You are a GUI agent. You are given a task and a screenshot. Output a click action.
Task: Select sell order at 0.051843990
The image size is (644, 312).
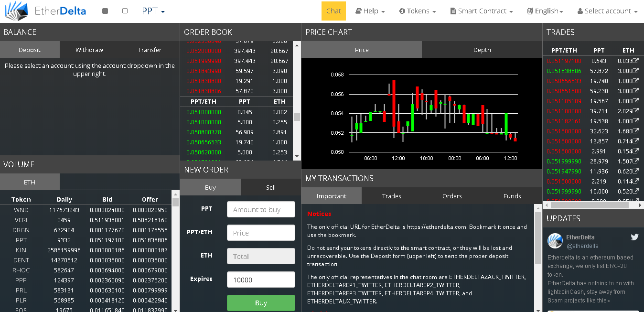click(237, 71)
